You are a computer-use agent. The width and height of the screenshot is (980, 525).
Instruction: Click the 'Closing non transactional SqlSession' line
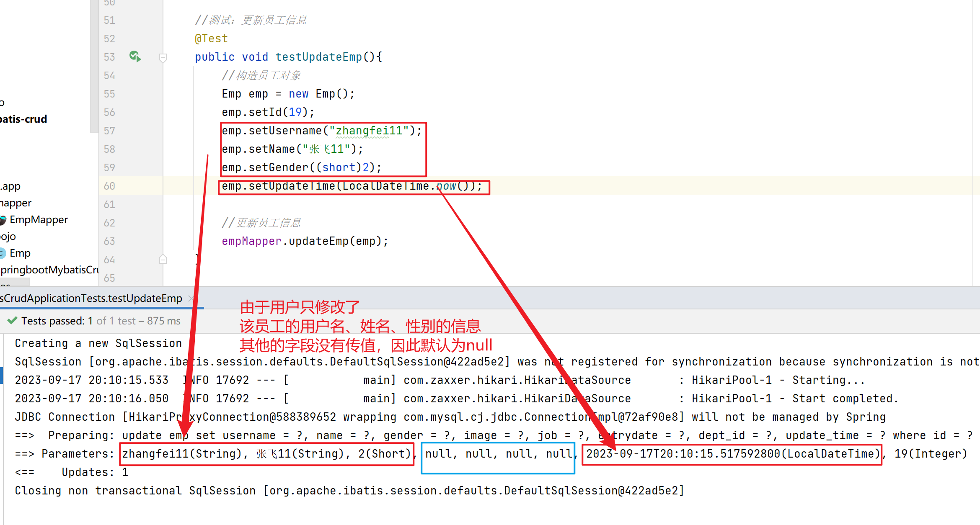point(349,491)
